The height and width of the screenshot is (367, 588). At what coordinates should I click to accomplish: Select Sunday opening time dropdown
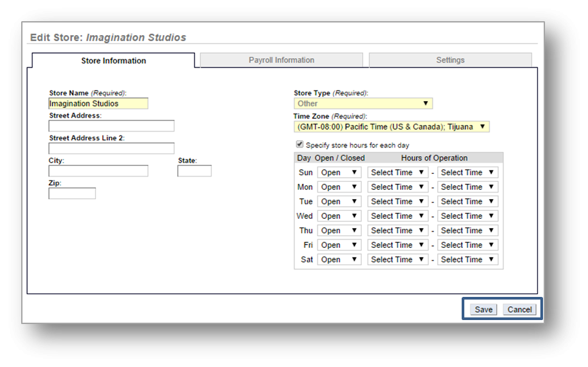(x=398, y=173)
